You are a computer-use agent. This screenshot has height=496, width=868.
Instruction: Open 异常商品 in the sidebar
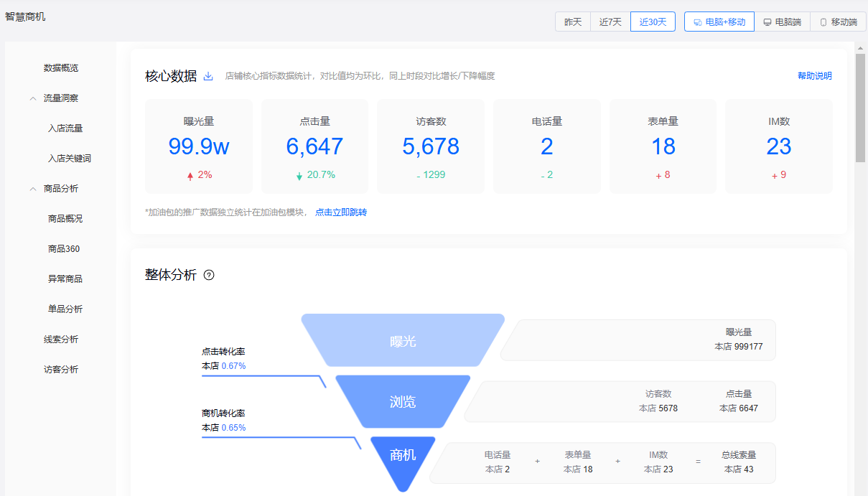point(65,279)
